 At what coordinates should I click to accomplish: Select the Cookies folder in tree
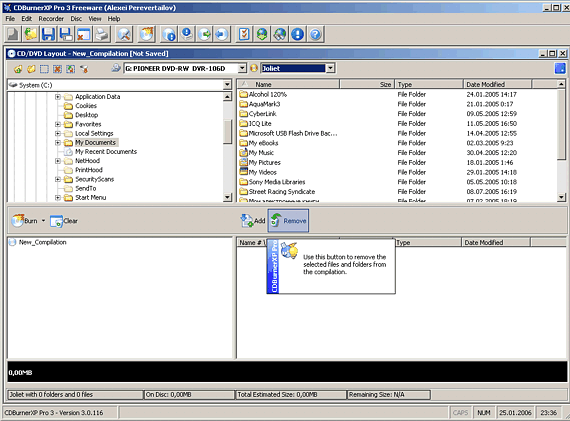(x=86, y=106)
